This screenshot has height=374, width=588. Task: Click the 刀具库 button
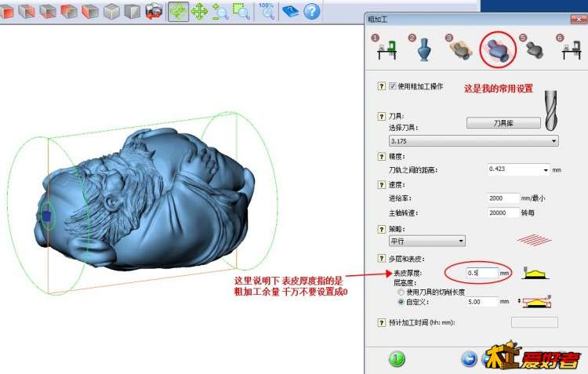503,123
